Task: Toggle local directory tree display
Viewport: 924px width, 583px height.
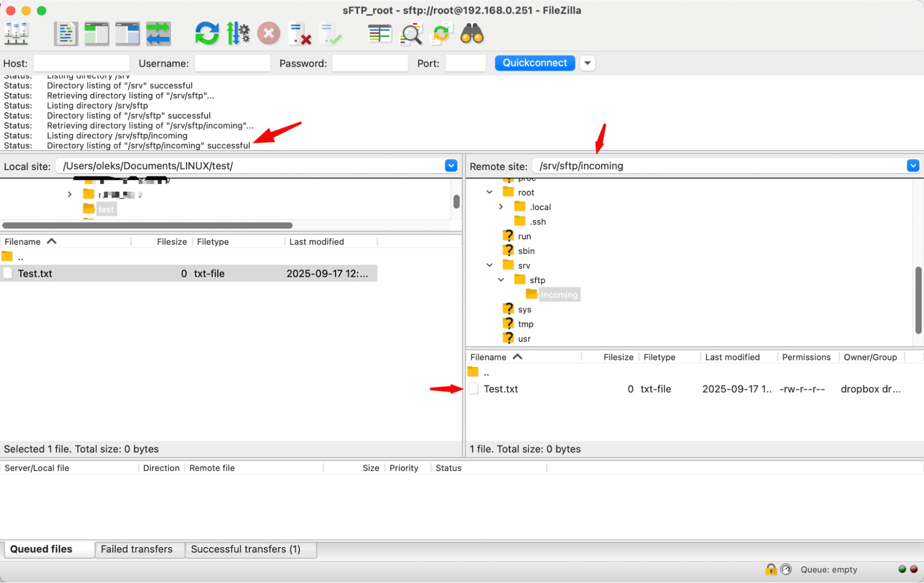Action: click(97, 34)
